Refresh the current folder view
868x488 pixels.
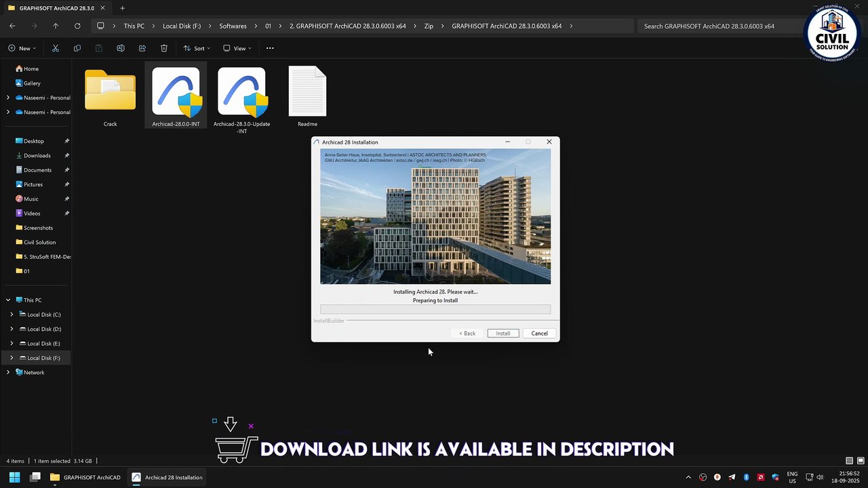click(77, 26)
